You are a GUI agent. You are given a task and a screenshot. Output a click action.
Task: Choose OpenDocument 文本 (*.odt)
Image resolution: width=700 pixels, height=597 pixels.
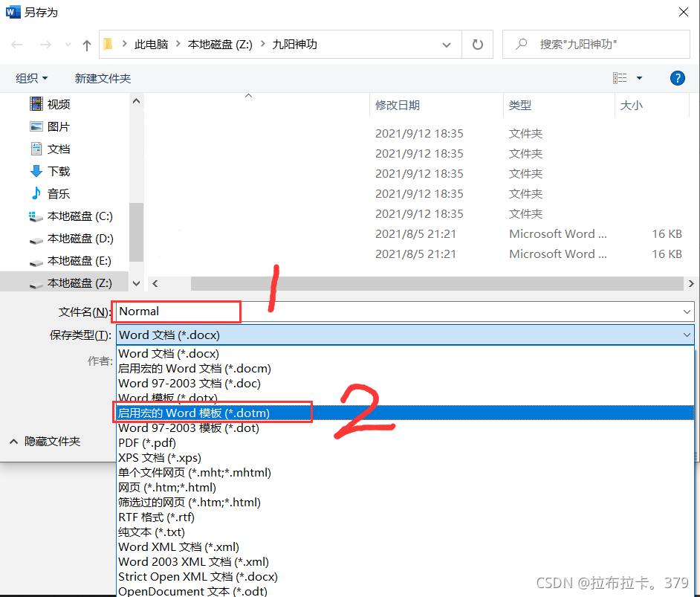(405, 591)
